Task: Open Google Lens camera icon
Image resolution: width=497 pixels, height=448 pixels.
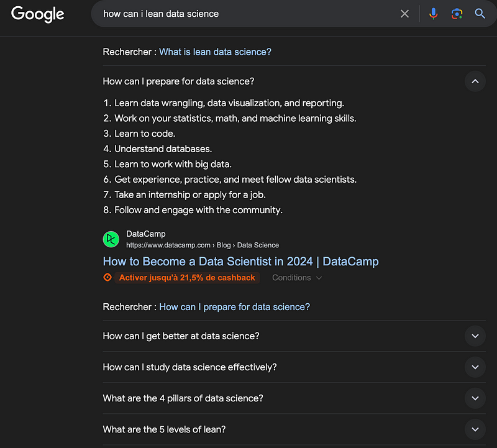Action: pyautogui.click(x=457, y=13)
